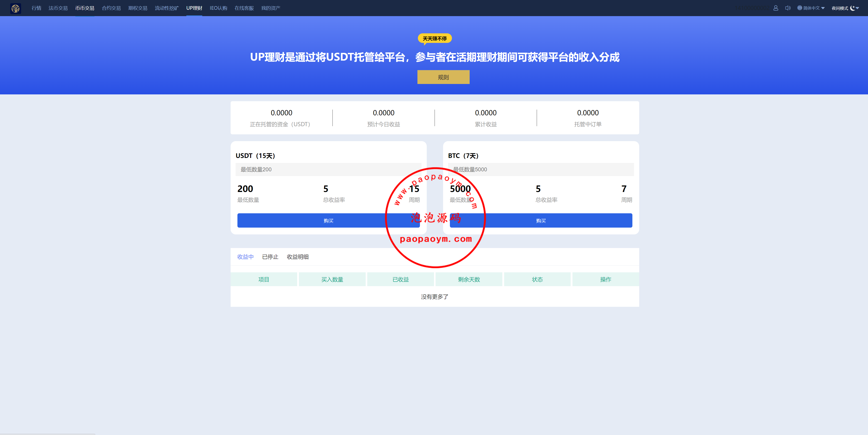Click the yellow 规则 button

(x=443, y=77)
